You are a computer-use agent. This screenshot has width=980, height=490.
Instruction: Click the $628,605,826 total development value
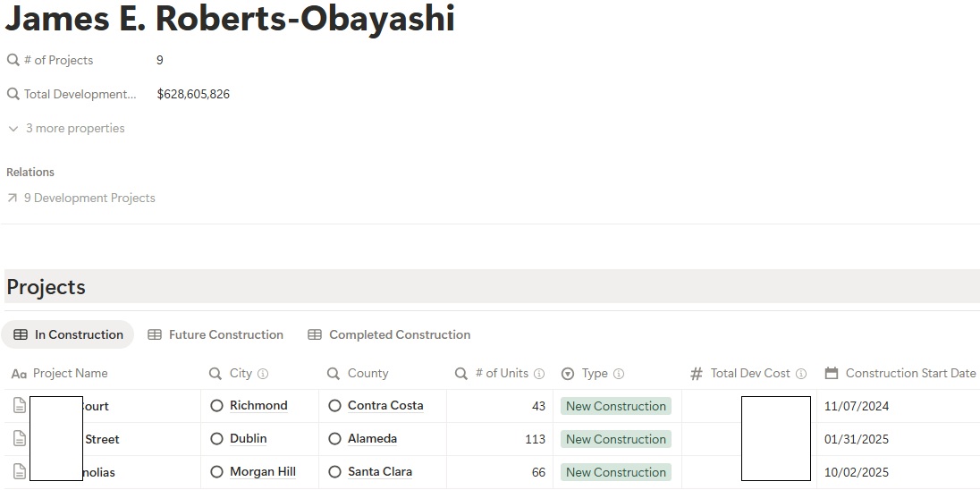coord(193,95)
